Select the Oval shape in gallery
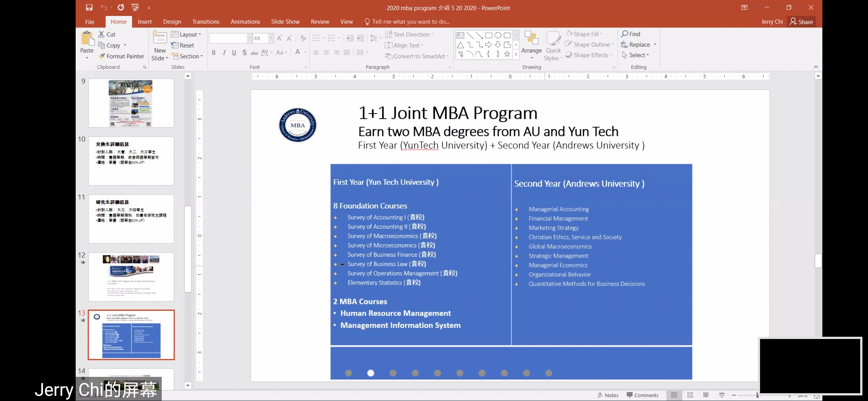 498,35
